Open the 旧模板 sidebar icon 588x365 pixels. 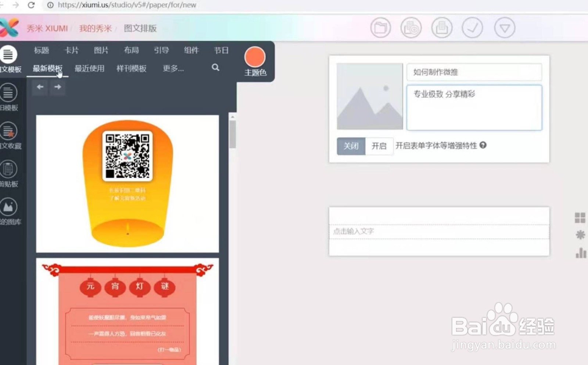tap(8, 93)
